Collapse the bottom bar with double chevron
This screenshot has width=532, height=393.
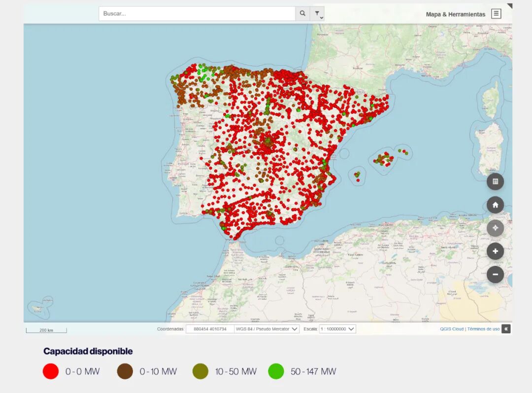[506, 329]
